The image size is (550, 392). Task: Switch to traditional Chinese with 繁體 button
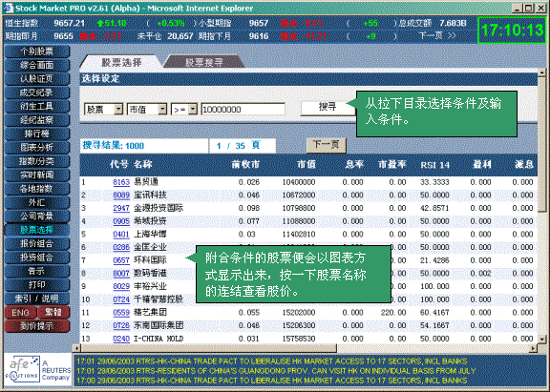click(53, 312)
